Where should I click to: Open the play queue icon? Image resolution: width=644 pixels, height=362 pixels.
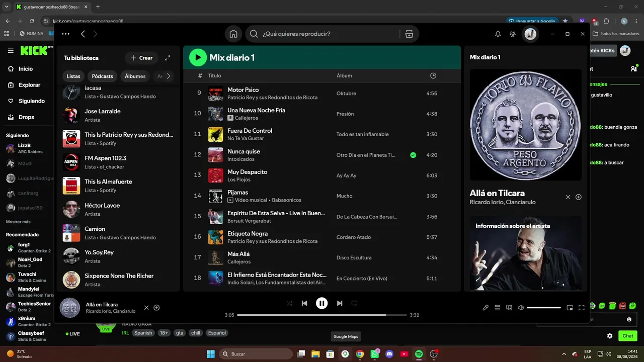497,308
